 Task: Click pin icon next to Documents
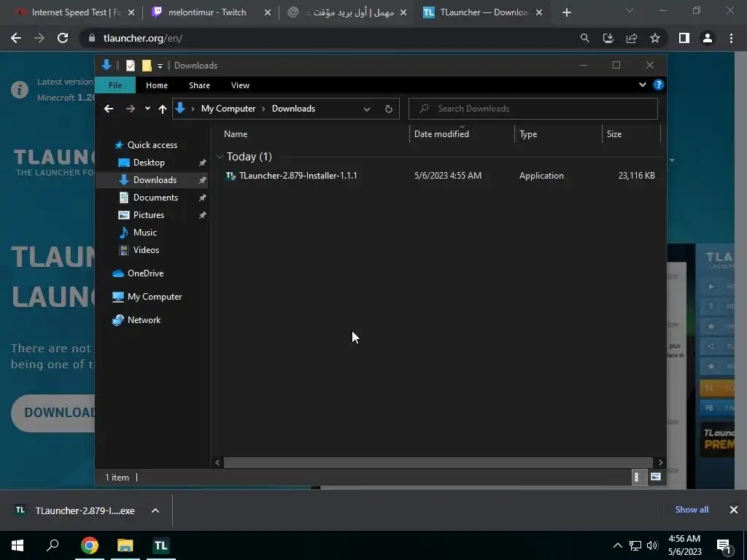[x=203, y=198]
